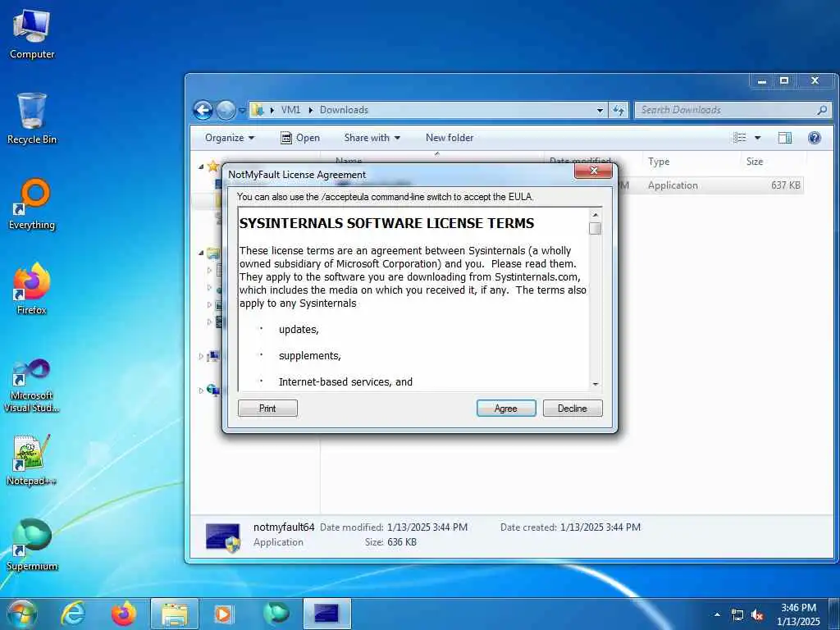Collapse the Favorites section in navigation pane
840x630 pixels.
[201, 167]
